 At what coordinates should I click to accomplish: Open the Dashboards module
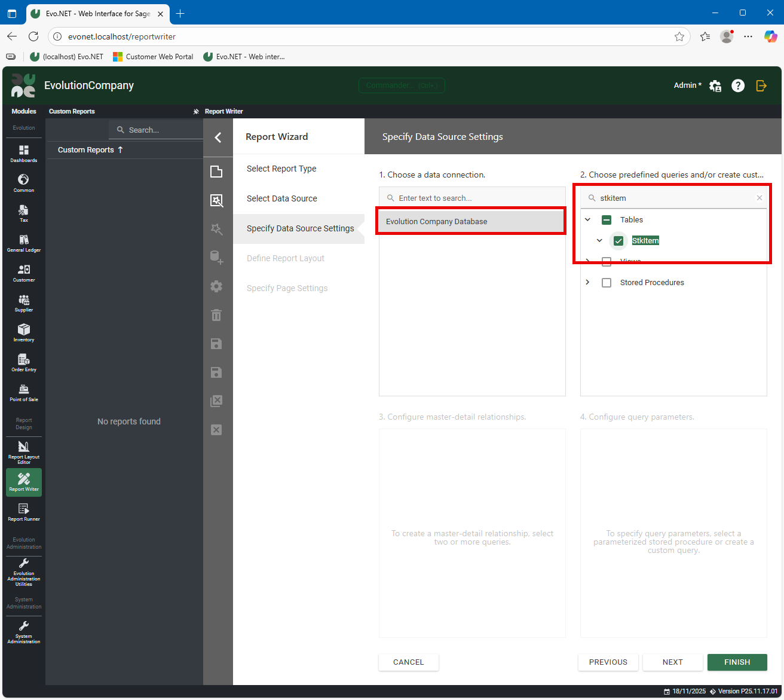tap(24, 153)
